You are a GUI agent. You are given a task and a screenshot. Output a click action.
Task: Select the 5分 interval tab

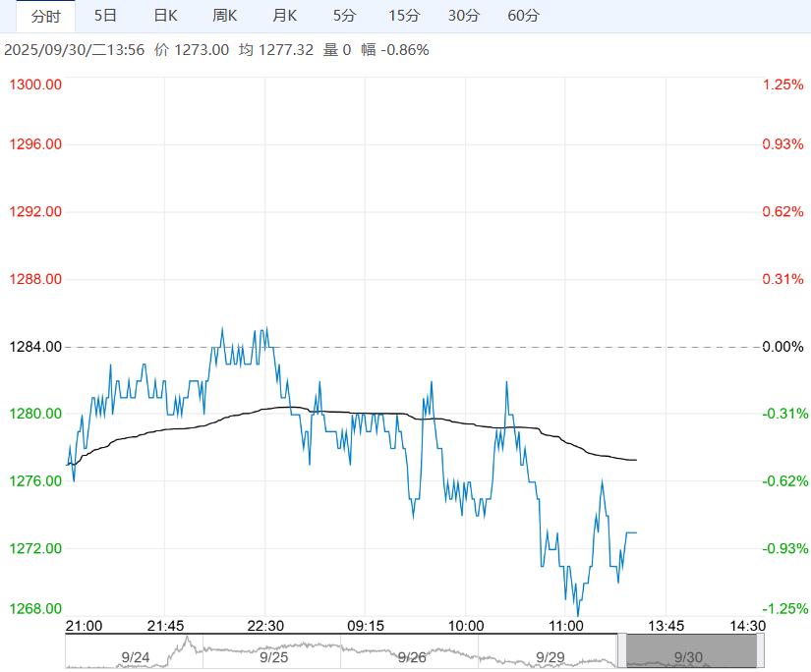click(x=344, y=16)
